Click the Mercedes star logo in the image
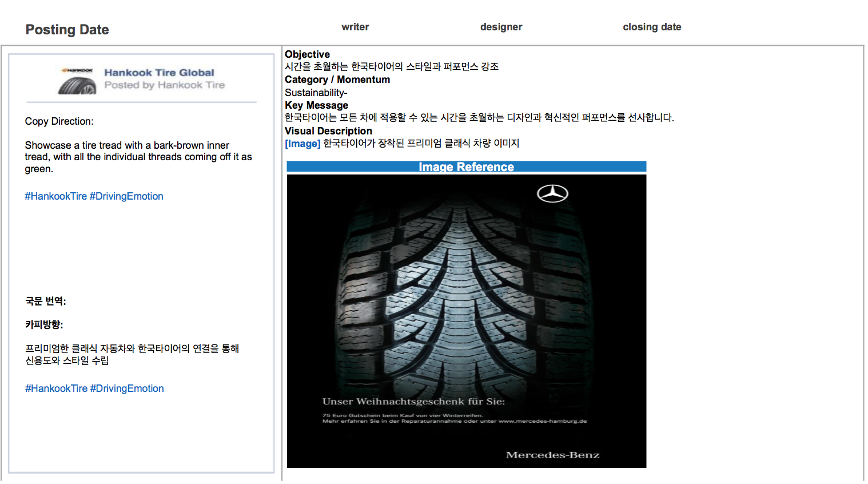Screen dimensions: 868x484 [x=552, y=193]
